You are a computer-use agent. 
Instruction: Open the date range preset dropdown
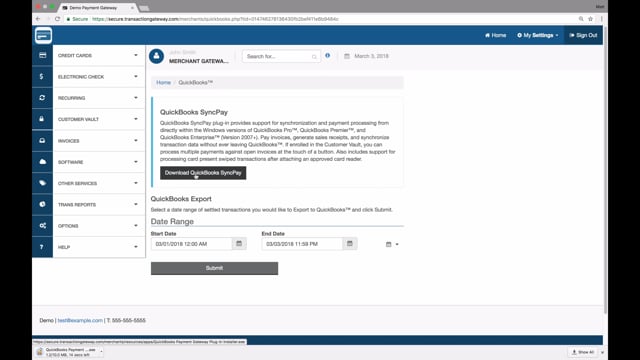pos(392,244)
